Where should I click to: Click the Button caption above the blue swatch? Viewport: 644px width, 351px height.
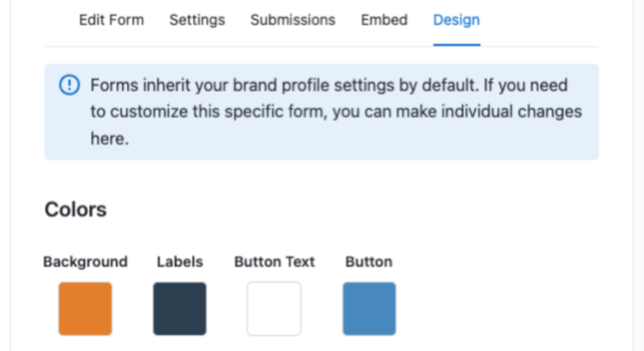coord(369,262)
